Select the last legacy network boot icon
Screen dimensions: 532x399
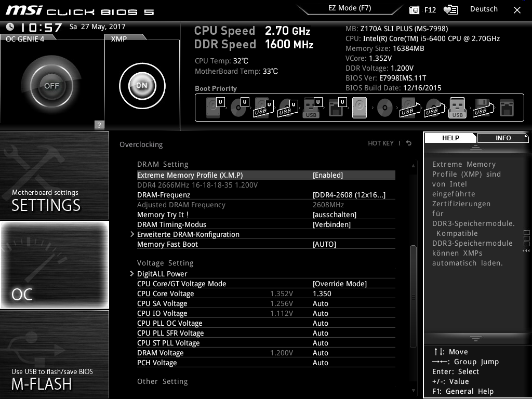[507, 108]
